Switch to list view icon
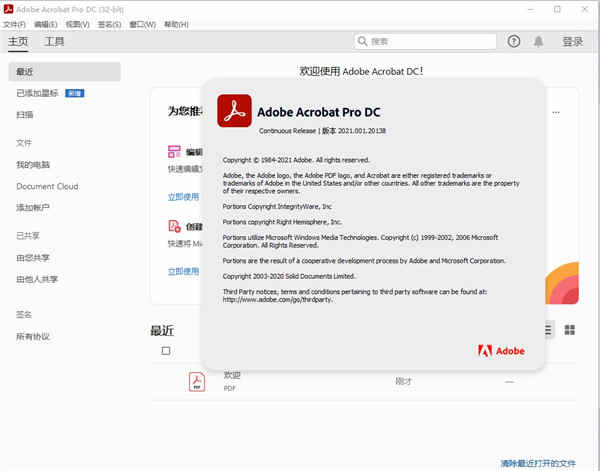The width and height of the screenshot is (600, 471). tap(549, 330)
